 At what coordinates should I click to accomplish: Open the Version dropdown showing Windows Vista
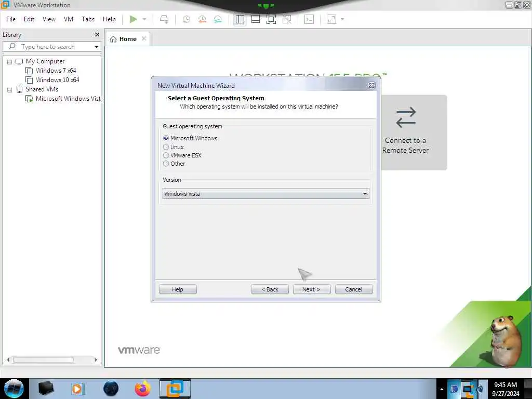265,194
